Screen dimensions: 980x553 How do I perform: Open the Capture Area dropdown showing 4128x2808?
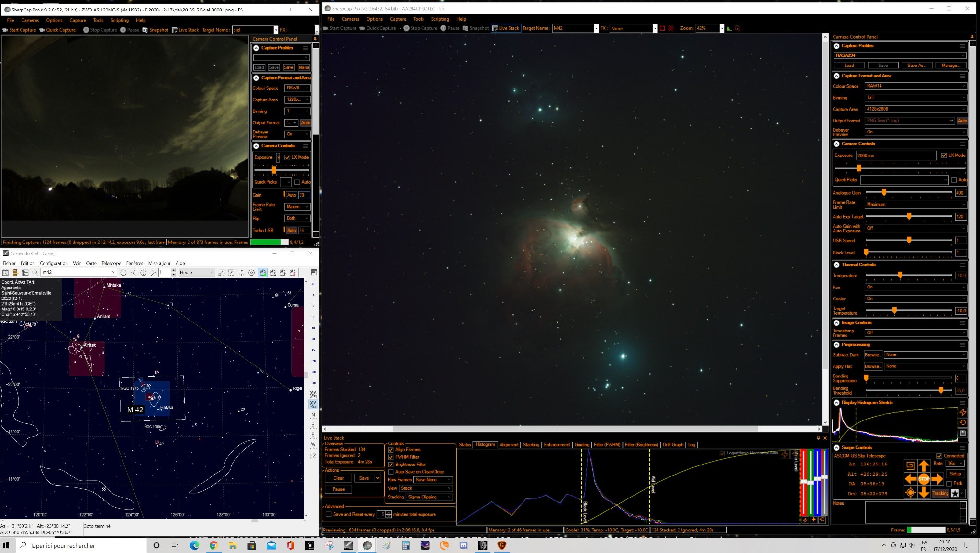916,109
